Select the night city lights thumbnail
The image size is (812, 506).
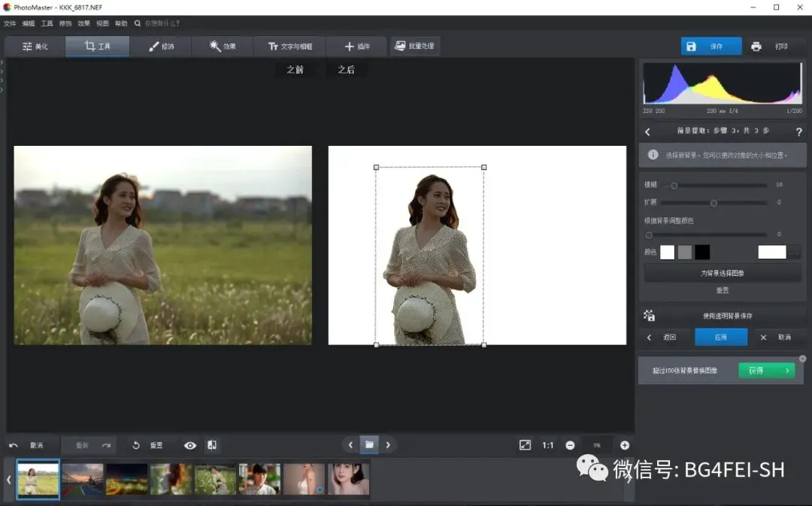127,479
